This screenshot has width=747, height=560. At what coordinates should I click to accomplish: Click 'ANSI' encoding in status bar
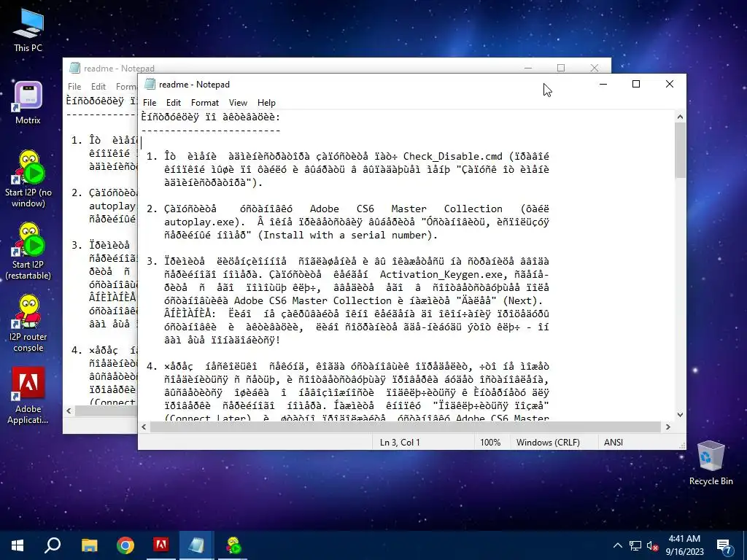(614, 443)
